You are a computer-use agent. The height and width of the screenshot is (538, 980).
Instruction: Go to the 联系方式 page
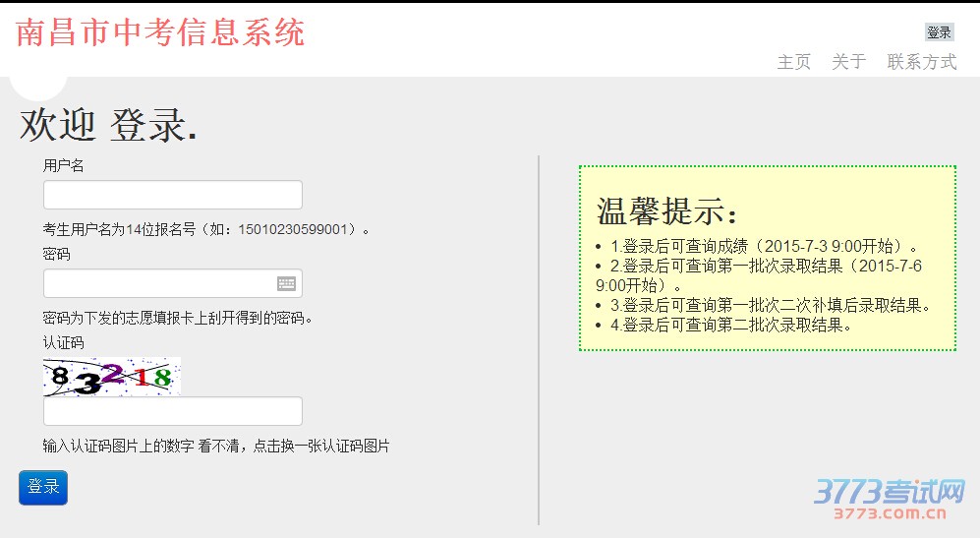pos(921,62)
